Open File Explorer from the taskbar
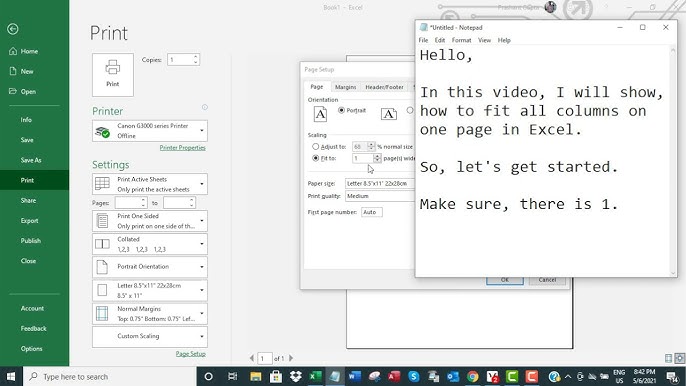 pos(256,376)
